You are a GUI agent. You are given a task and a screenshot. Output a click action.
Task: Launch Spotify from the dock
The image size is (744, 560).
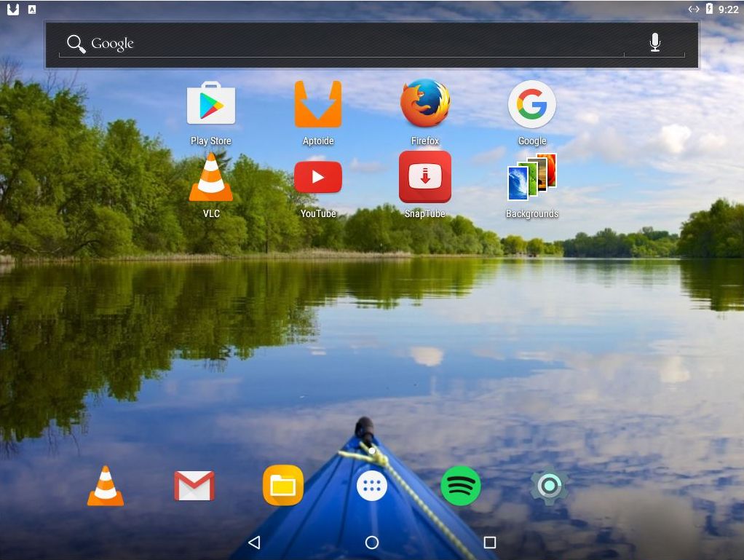(460, 486)
